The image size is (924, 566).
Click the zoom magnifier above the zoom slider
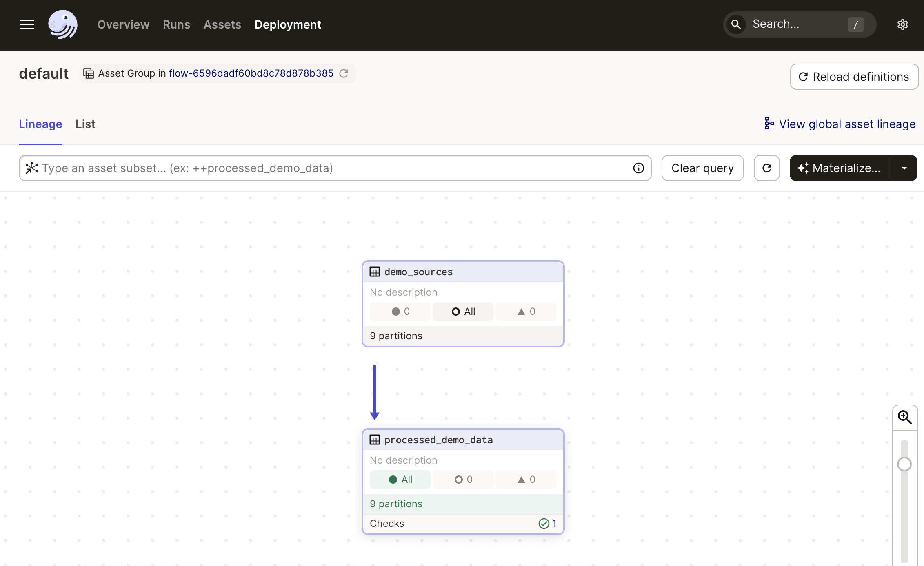(x=905, y=417)
